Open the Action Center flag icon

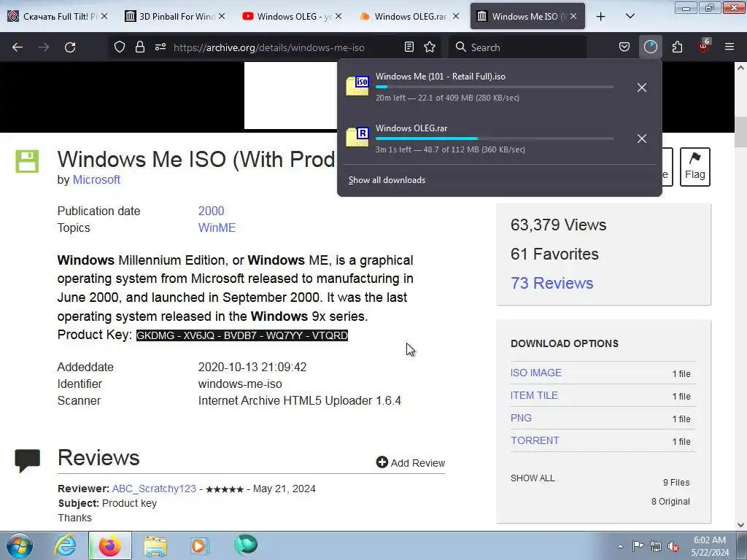pyautogui.click(x=638, y=546)
